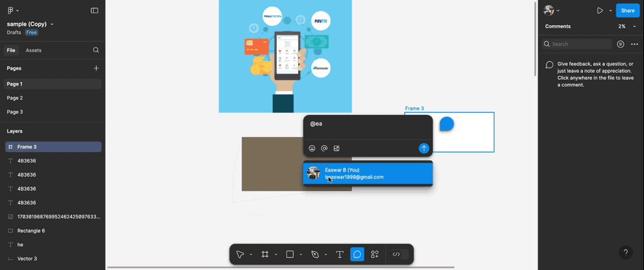The width and height of the screenshot is (644, 270).
Task: Open comment filter icon
Action: click(x=621, y=44)
